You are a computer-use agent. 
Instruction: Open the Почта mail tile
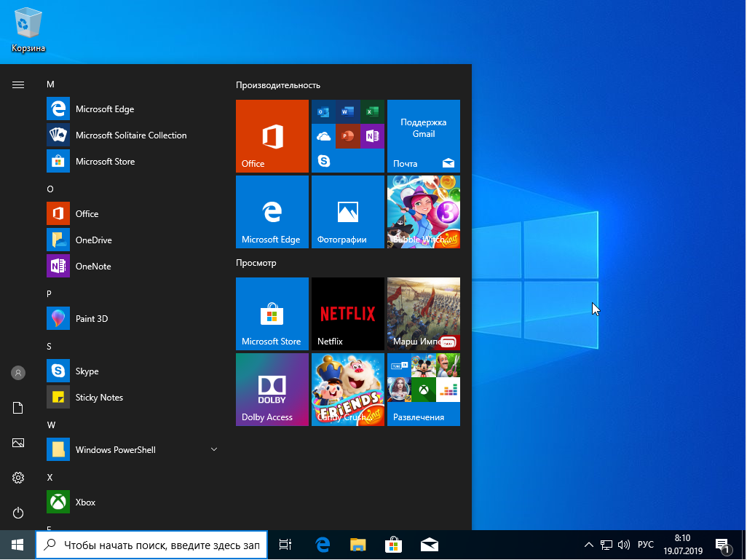point(424,136)
